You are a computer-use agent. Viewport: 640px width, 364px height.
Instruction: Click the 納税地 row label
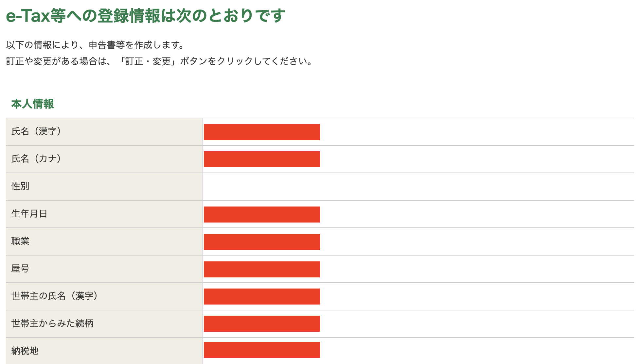[25, 351]
